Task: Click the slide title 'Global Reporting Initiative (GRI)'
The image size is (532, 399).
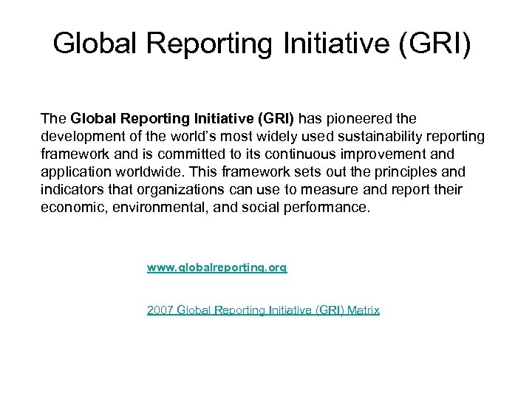Action: (x=262, y=44)
